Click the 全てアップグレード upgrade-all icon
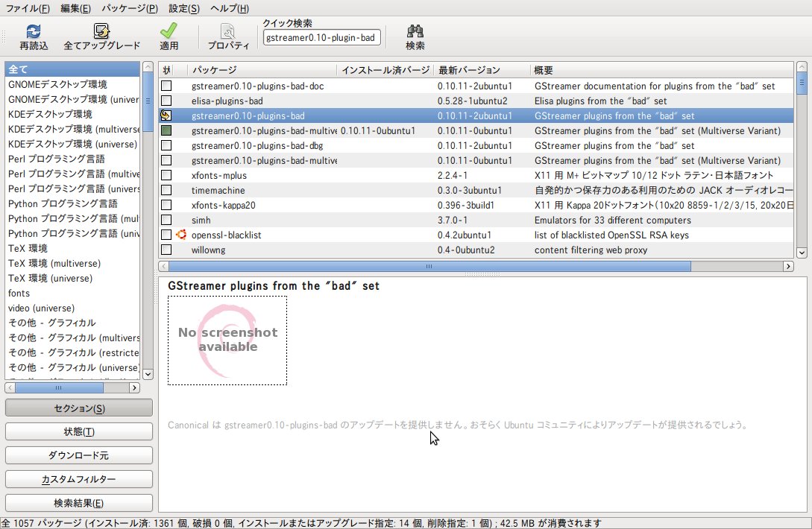The width and height of the screenshot is (812, 529). click(101, 31)
